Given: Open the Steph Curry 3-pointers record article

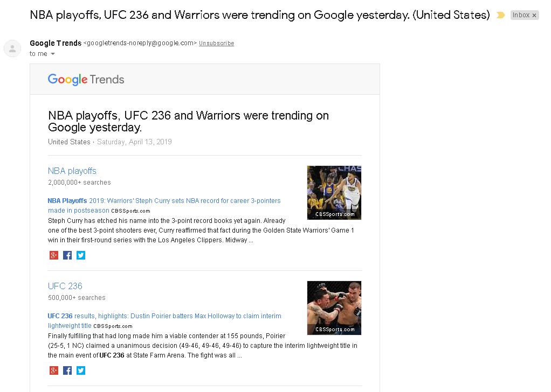Looking at the screenshot, I should [164, 206].
